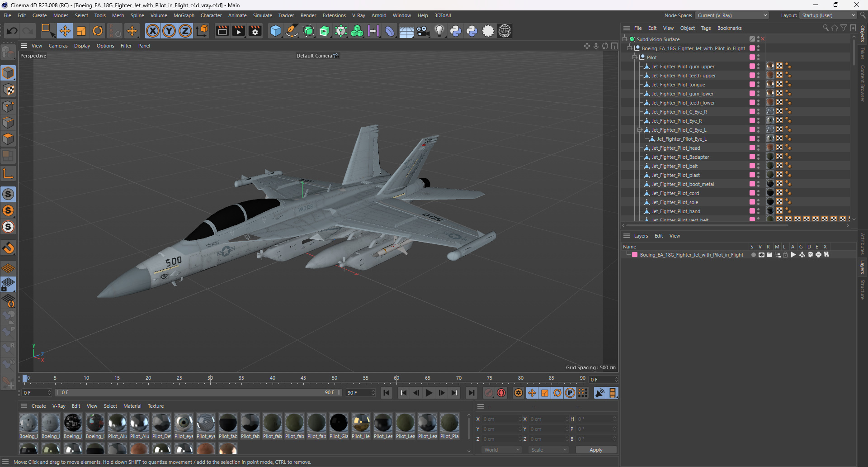Open material manager Texture menu
The width and height of the screenshot is (868, 467).
click(x=156, y=406)
